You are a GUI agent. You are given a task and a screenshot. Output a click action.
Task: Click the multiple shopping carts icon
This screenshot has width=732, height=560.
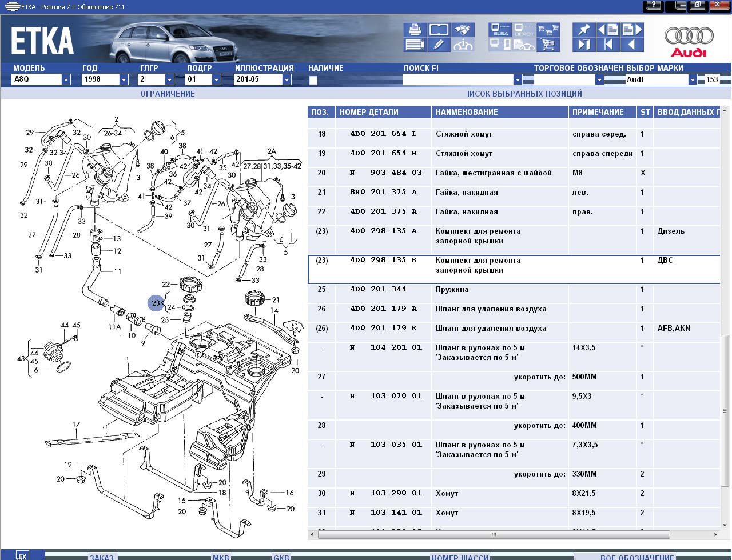[548, 30]
